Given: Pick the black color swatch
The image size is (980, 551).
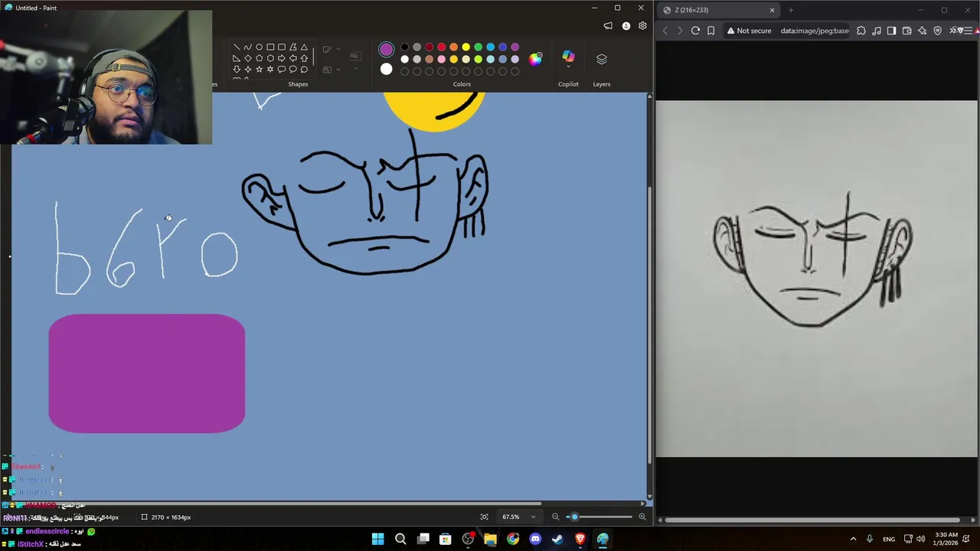Looking at the screenshot, I should point(405,47).
